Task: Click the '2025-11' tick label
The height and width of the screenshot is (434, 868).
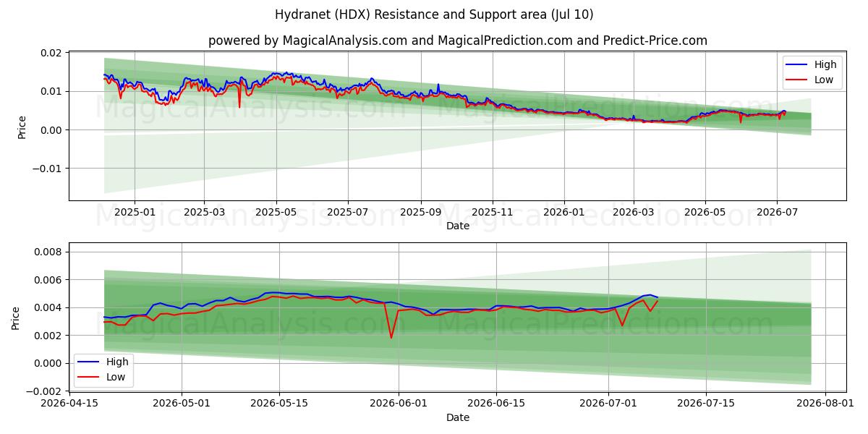Action: [493, 212]
